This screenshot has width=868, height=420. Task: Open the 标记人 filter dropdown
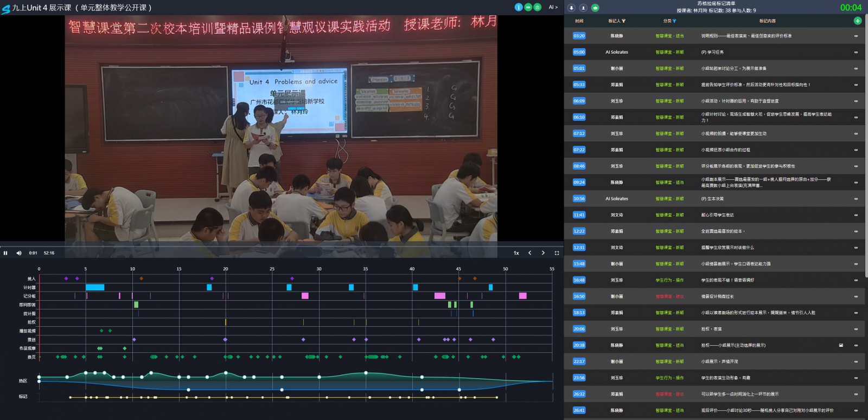click(623, 21)
